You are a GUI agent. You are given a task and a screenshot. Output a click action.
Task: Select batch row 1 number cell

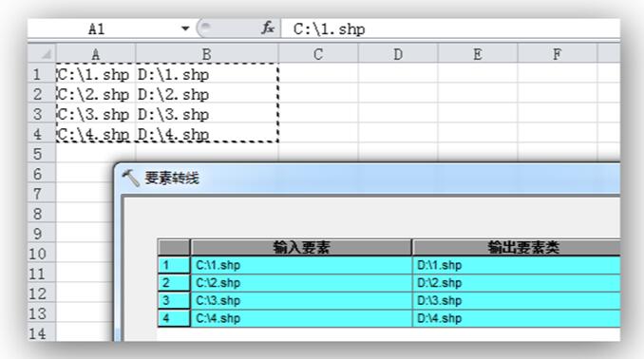coord(174,265)
